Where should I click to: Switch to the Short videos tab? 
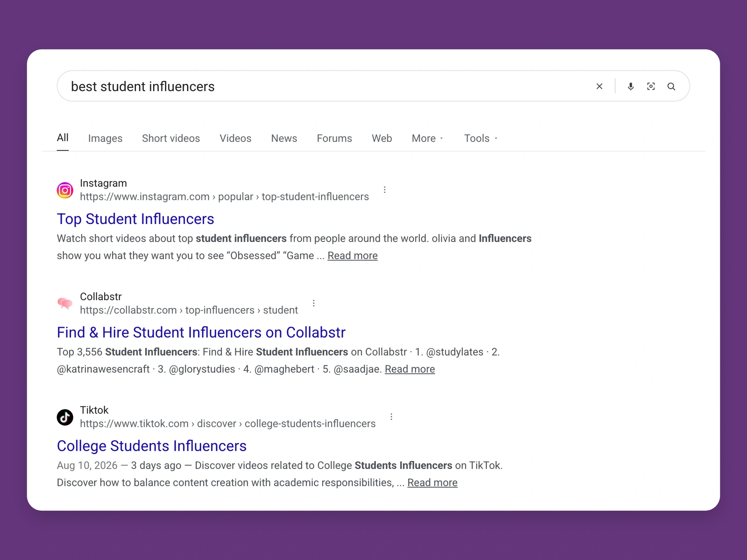(171, 138)
